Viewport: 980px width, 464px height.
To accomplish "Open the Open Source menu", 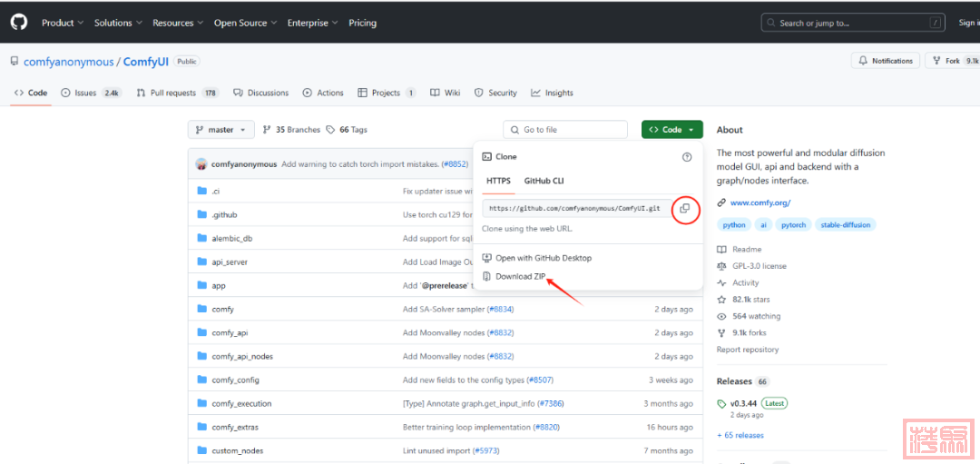I will [x=245, y=23].
